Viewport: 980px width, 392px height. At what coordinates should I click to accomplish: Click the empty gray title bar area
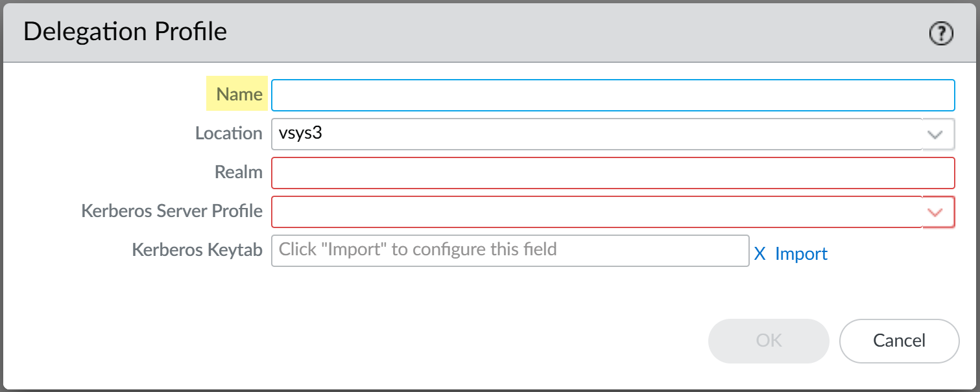pos(551,32)
